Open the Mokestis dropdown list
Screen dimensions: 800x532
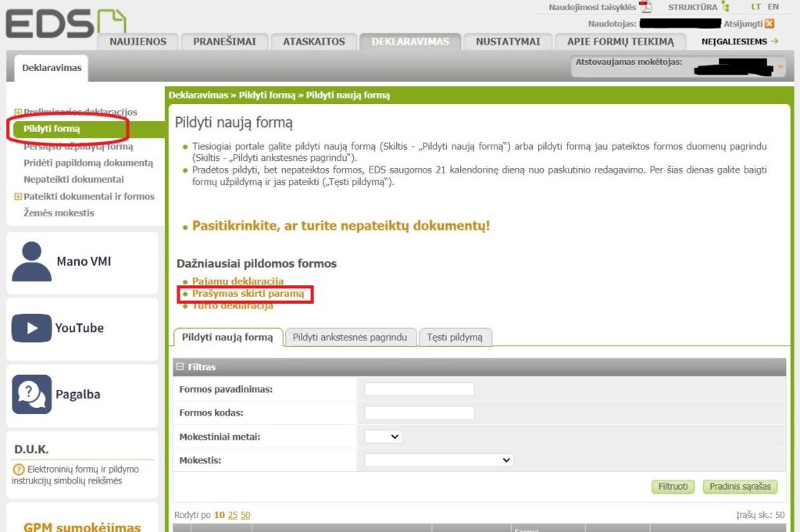tap(438, 460)
